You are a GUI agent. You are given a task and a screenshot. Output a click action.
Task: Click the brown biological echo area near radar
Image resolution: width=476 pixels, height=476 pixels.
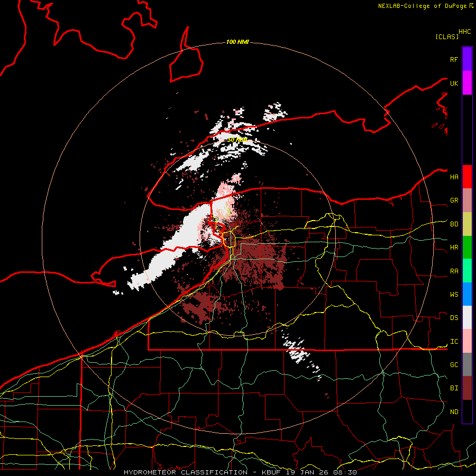point(258,258)
